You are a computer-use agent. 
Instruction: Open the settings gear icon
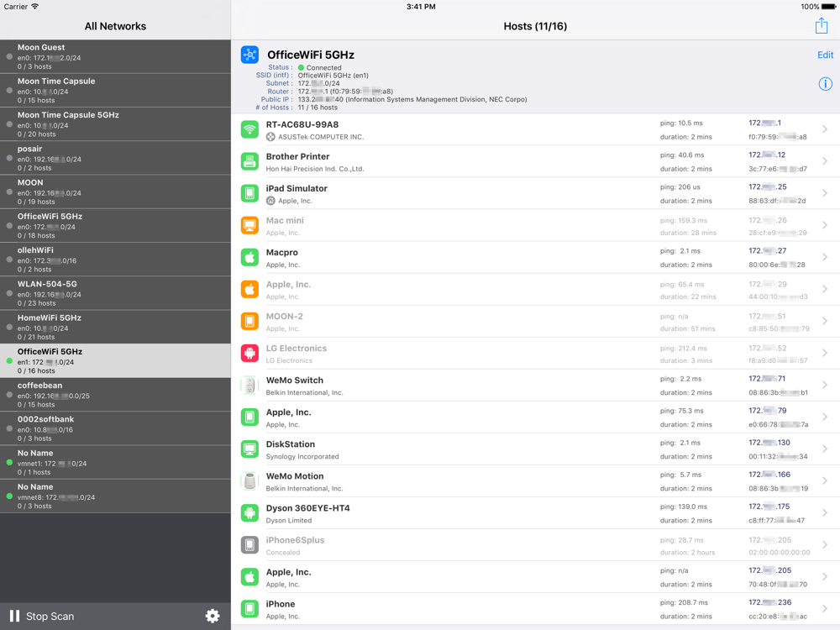(213, 616)
